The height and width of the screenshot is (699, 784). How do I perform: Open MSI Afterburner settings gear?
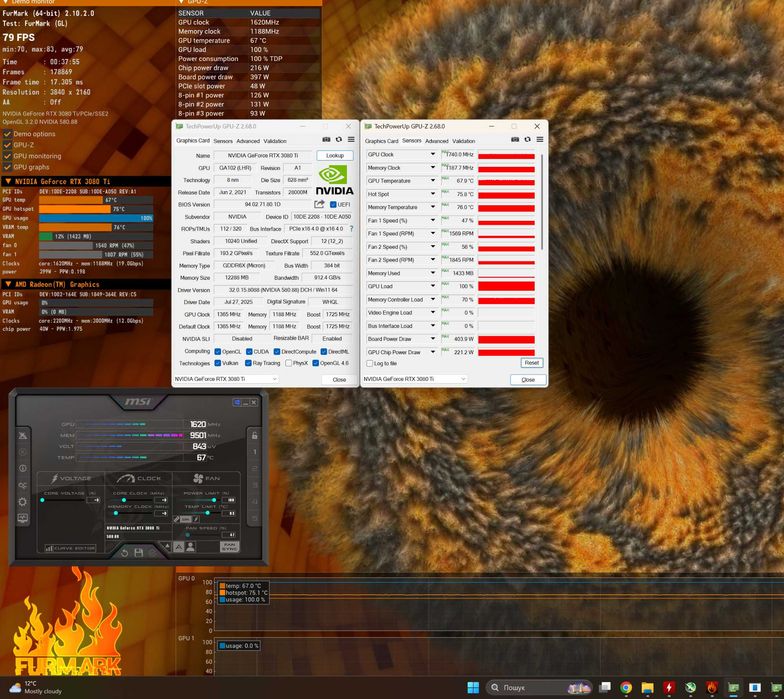point(22,502)
